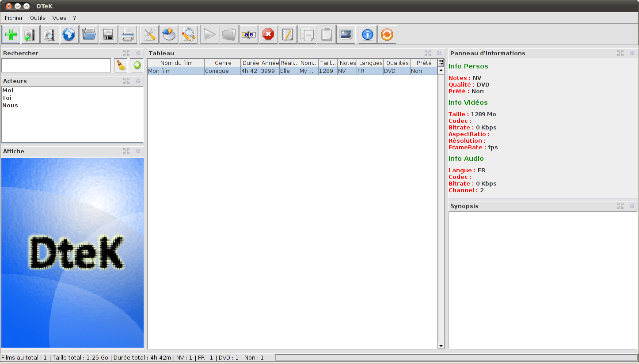Sort by the Durée column header

251,63
